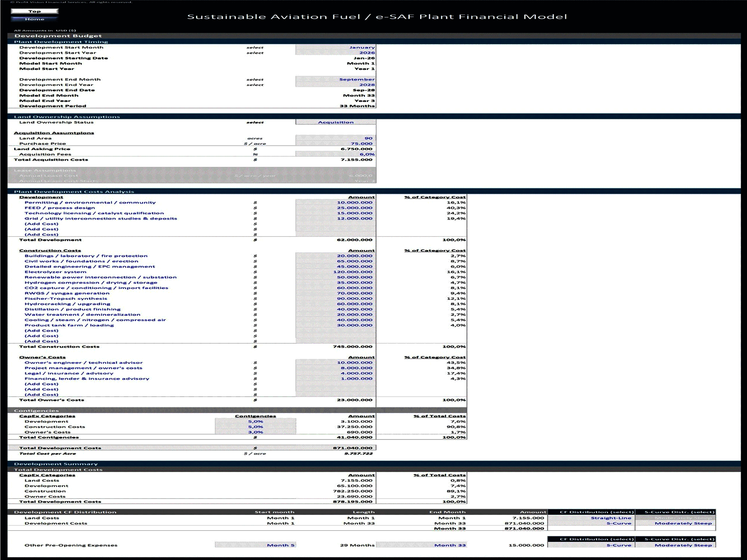
Task: Select Pre-Opening Expenses amount 15.000.000
Action: [526, 545]
